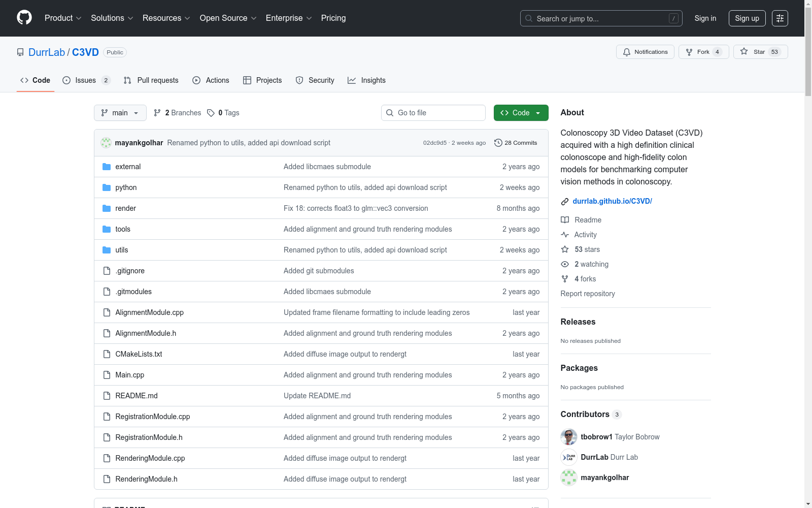Click the file icon beside CMakeLists.txt

107,354
